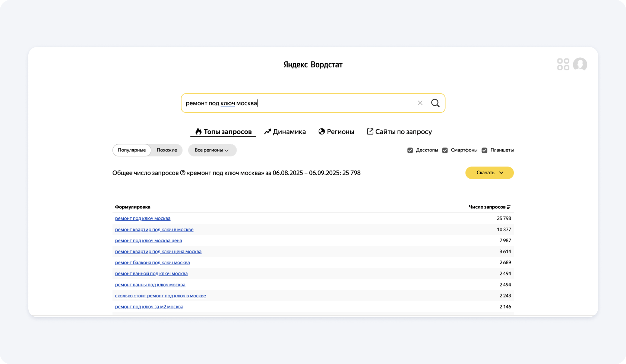Open the Скачать download dropdown
This screenshot has height=364, width=626.
[x=489, y=173]
